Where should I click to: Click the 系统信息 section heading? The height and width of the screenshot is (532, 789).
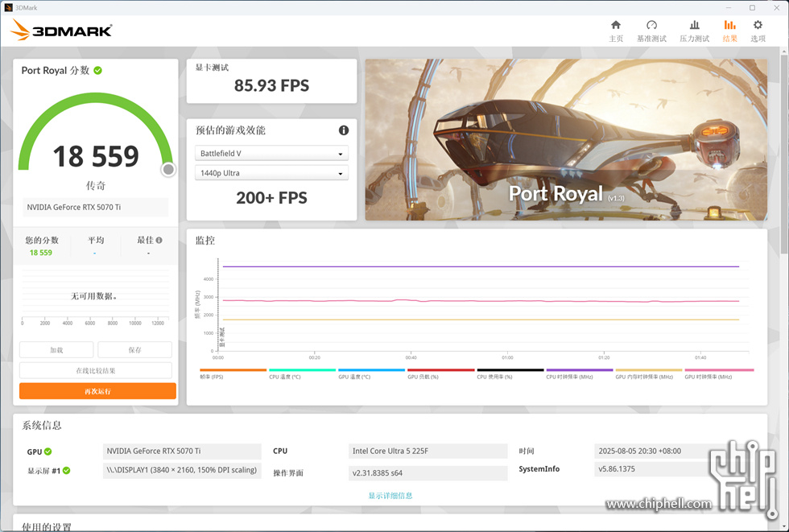[x=42, y=426]
